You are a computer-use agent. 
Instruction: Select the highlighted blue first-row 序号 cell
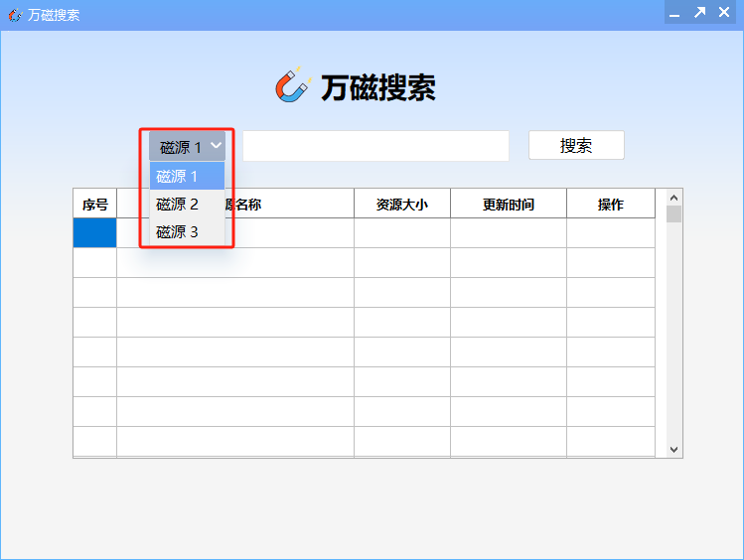(95, 232)
